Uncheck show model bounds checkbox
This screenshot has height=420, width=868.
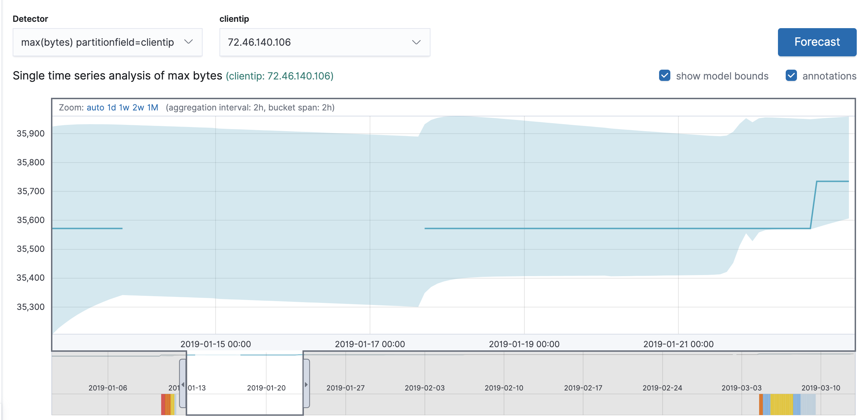(x=664, y=76)
